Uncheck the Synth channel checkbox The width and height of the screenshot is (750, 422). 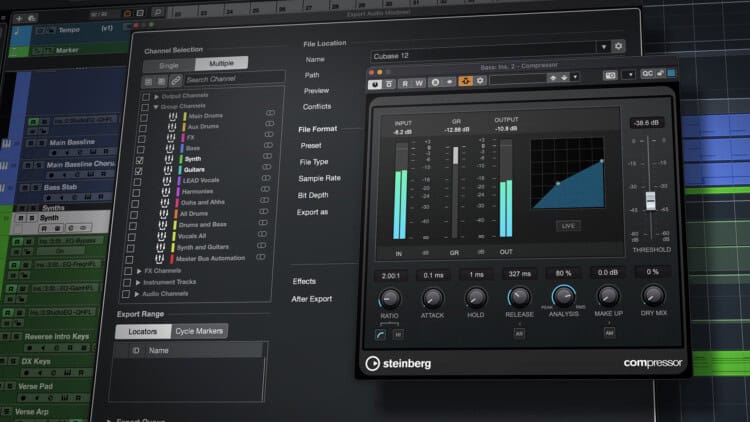(140, 160)
